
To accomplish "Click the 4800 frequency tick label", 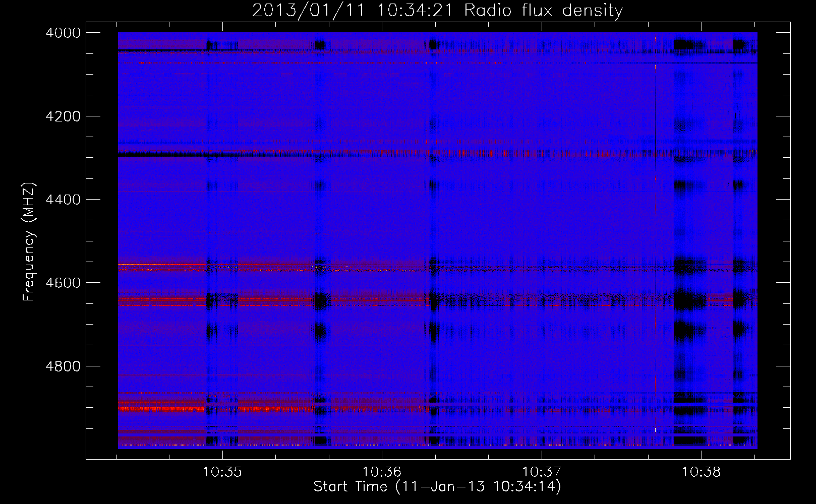I will pos(63,366).
